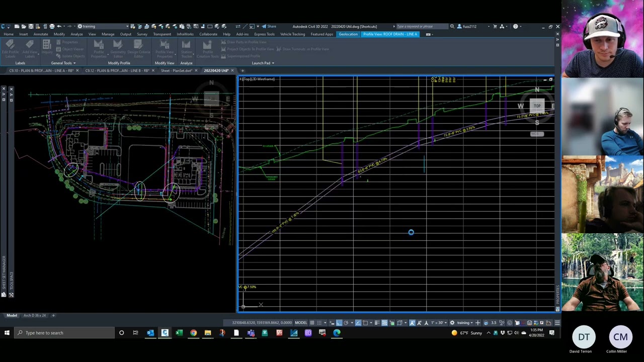
Task: Click the keyword search input field
Action: (x=422, y=26)
